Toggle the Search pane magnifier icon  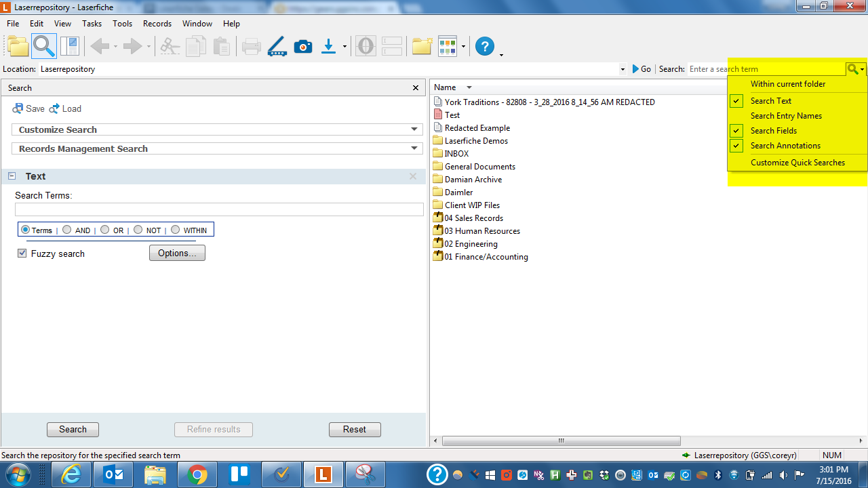44,46
